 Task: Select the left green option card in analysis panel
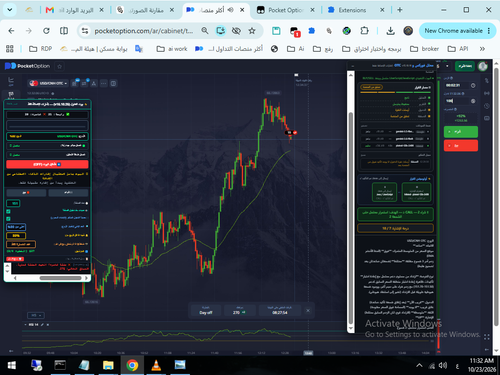click(384, 192)
